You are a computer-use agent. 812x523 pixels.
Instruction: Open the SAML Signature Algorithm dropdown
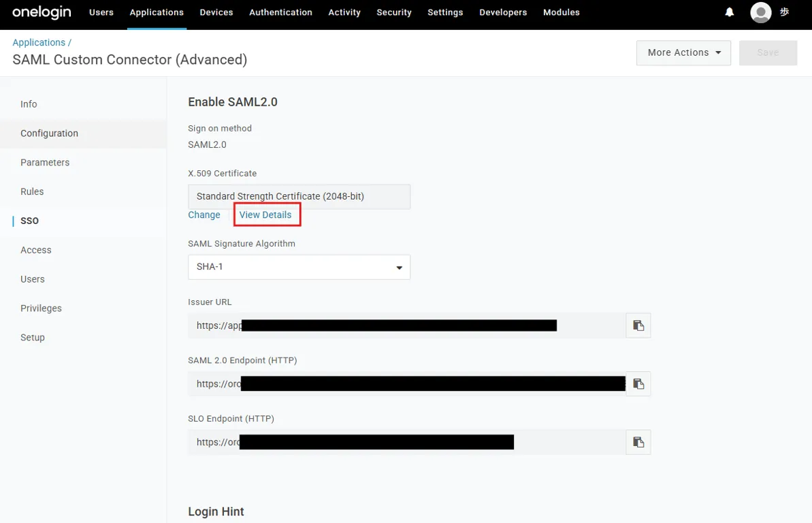(299, 267)
